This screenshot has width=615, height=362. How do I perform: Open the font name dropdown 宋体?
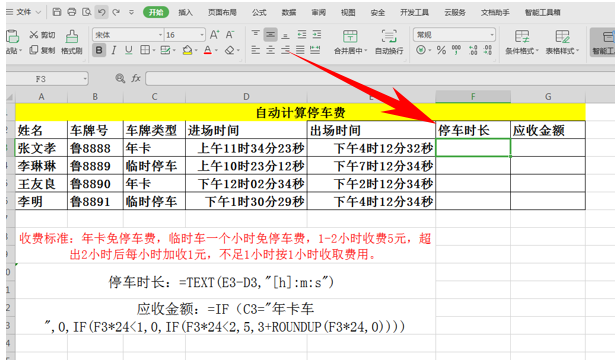point(160,35)
